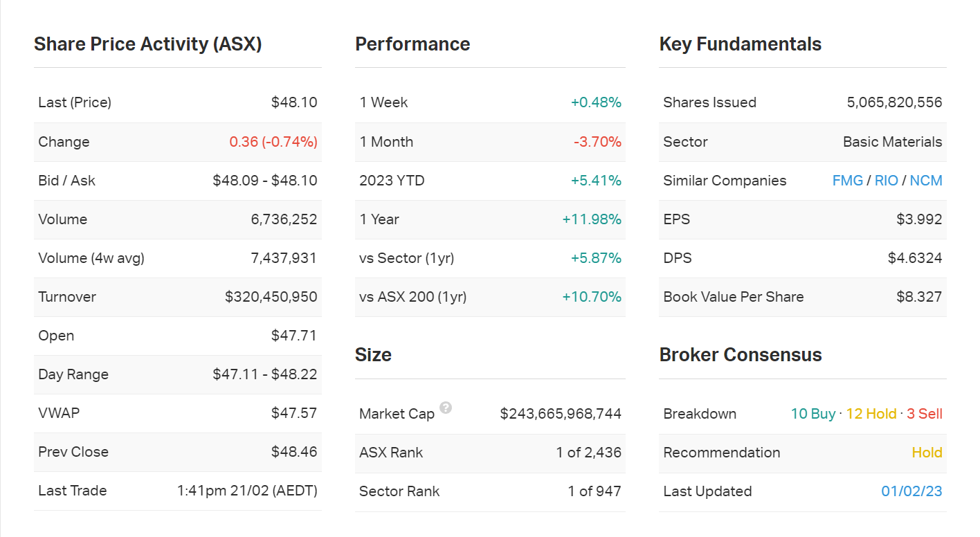The width and height of the screenshot is (980, 537).
Task: Click the Broker Consensus heading
Action: 740,355
